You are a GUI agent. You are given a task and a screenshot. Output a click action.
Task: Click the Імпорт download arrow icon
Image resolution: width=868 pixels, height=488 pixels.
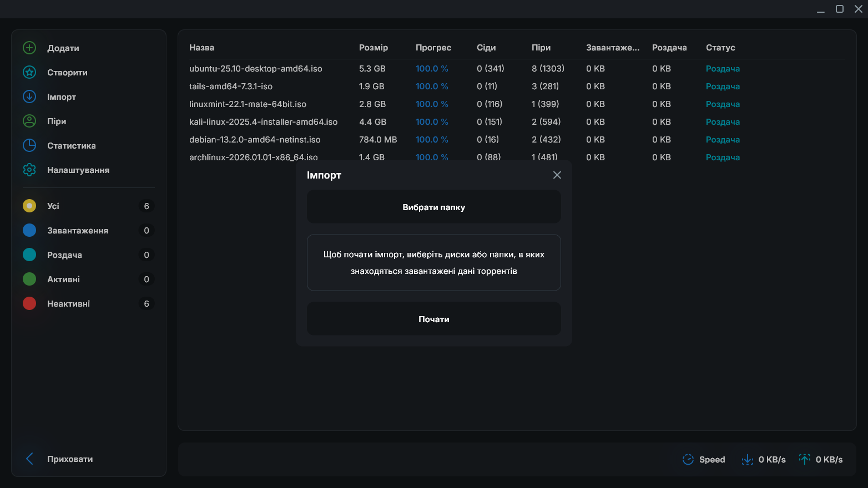click(x=29, y=97)
